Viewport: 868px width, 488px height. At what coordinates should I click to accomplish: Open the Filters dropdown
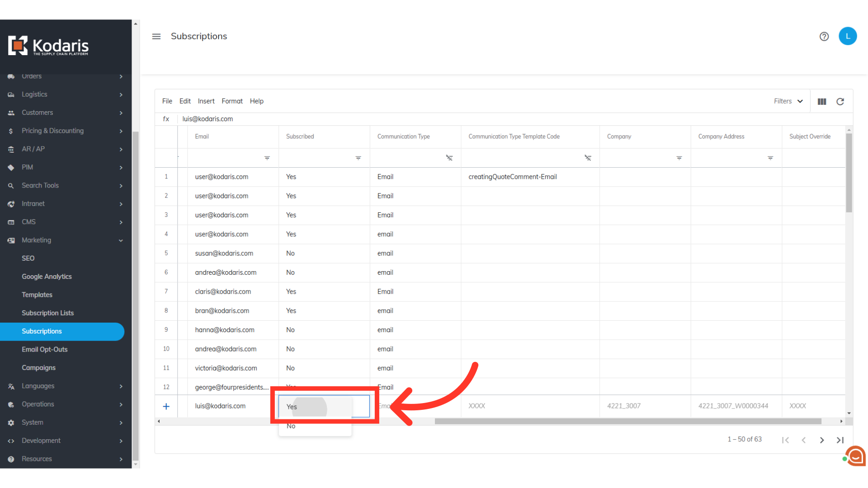[788, 101]
